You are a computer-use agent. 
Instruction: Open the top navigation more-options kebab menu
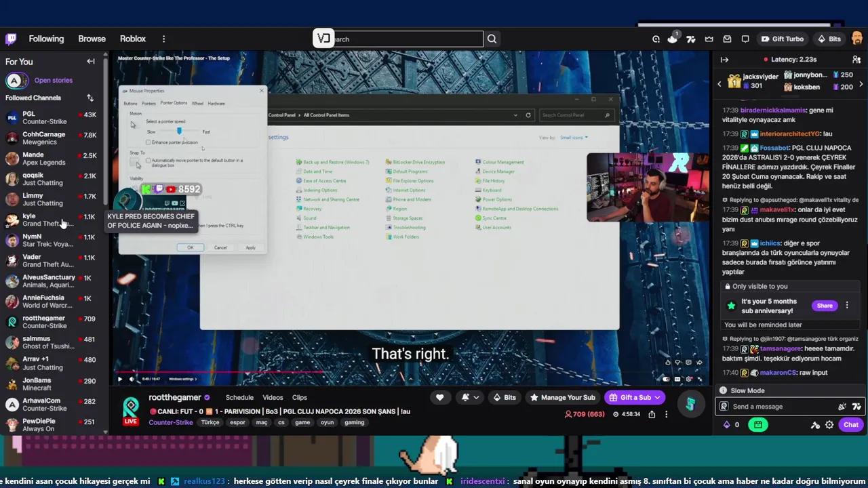[x=163, y=39]
